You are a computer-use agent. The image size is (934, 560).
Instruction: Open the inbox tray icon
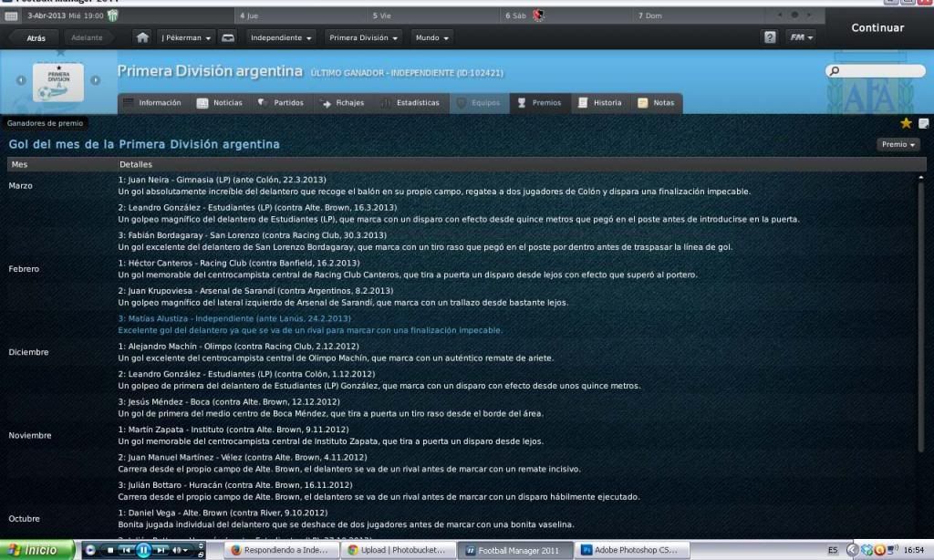tap(227, 37)
